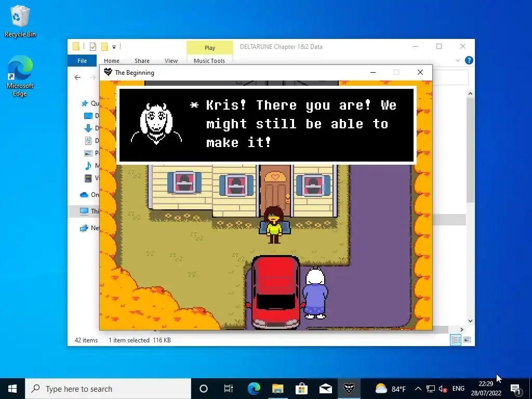Select OneDrive cloud in navigation pane
This screenshot has width=532, height=399.
click(x=89, y=194)
